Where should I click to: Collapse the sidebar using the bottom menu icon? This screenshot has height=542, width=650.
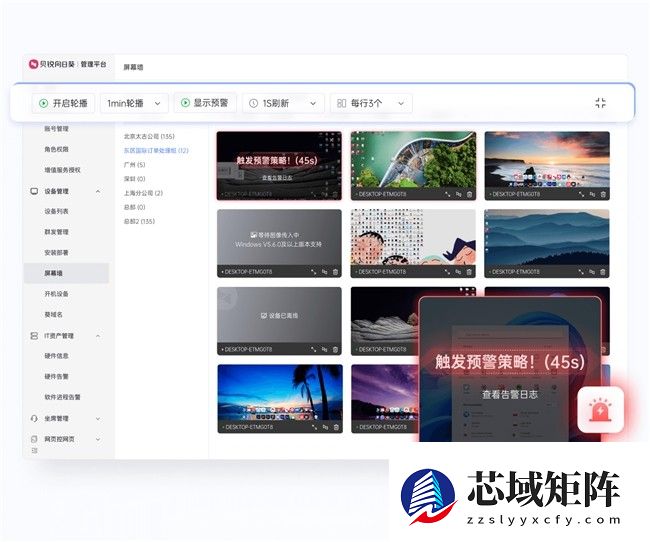tap(34, 451)
